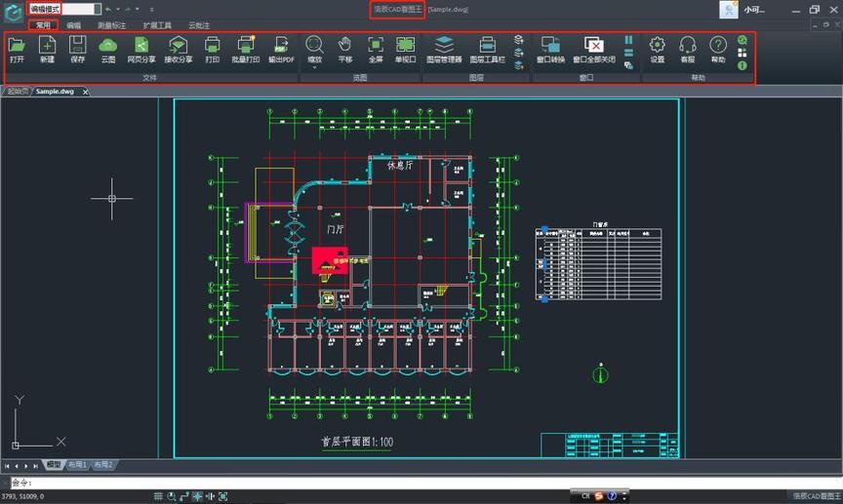Click the 批量打印 batch print icon

pyautogui.click(x=246, y=45)
